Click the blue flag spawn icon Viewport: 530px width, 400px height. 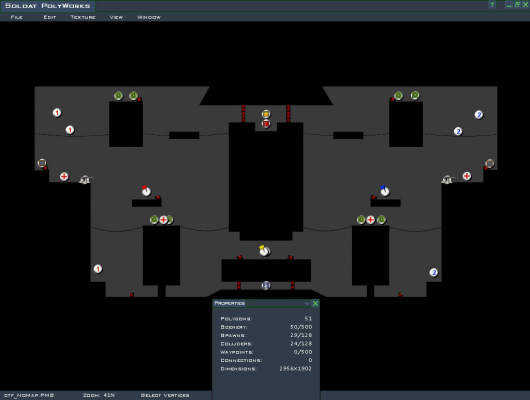point(385,191)
